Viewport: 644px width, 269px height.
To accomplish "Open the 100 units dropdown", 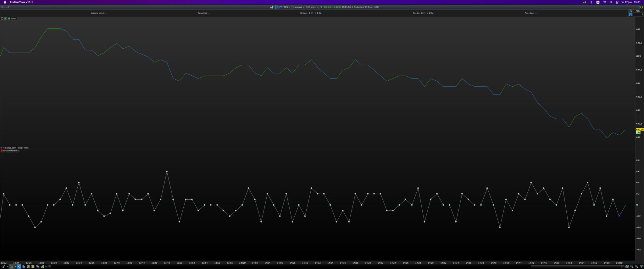I will tap(312, 7).
